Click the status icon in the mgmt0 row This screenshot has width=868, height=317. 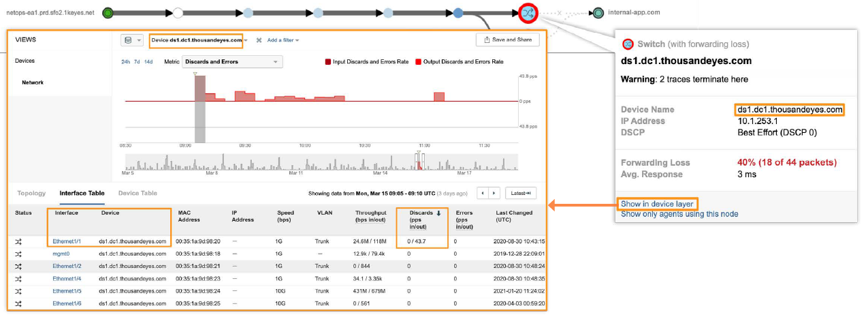click(19, 254)
